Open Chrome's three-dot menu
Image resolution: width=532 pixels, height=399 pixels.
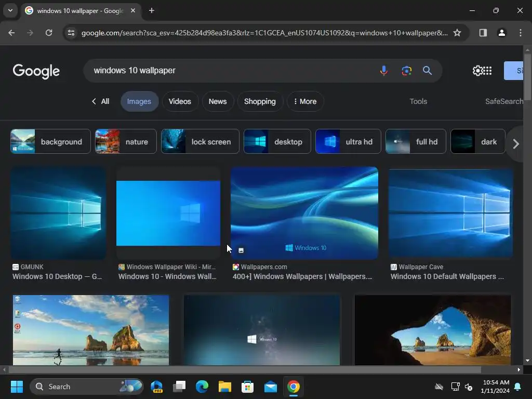pos(521,33)
